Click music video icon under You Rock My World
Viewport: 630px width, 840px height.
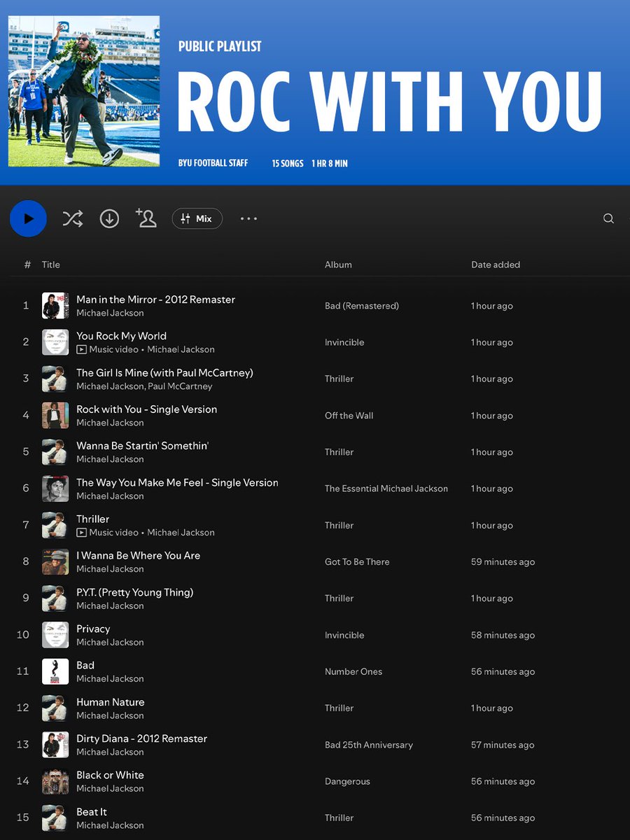point(81,349)
